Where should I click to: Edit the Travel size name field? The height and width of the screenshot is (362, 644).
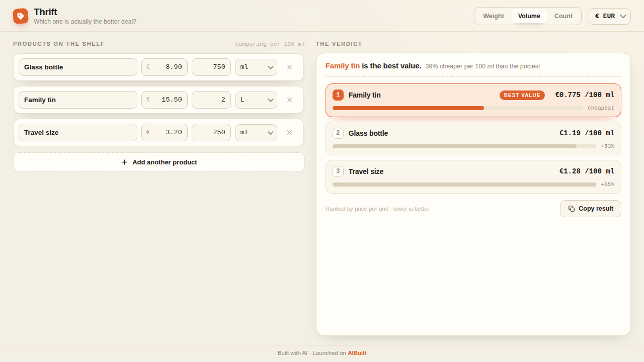pos(78,132)
